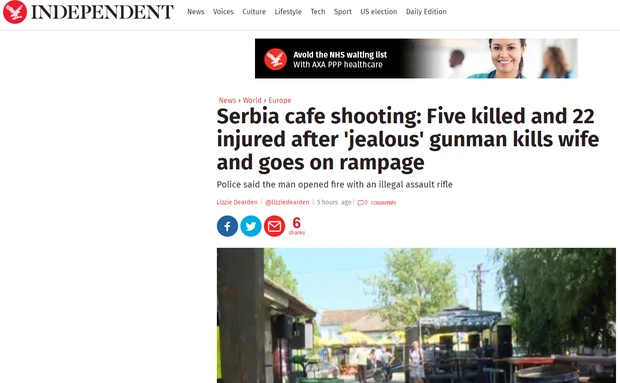Open the cafe scene article photo
This screenshot has height=383, width=620.
tap(416, 315)
